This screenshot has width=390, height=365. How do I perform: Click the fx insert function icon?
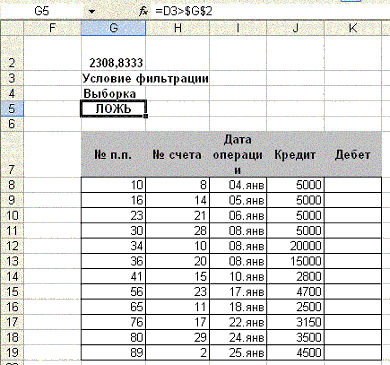pyautogui.click(x=143, y=12)
